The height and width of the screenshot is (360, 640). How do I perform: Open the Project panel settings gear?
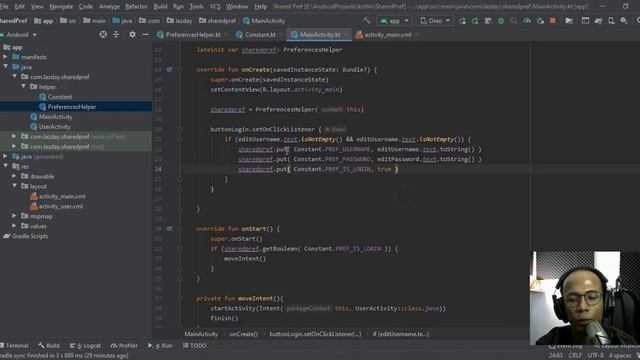coord(132,35)
